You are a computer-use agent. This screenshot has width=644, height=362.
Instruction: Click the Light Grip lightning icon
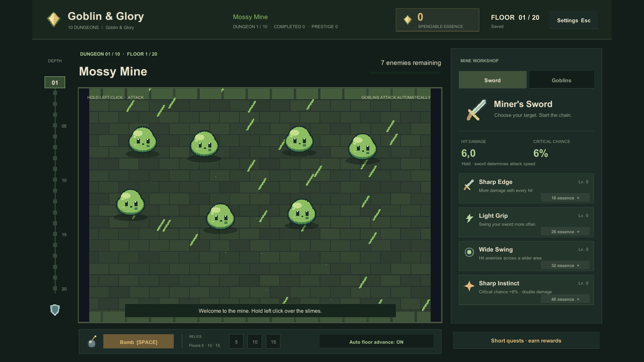(469, 218)
